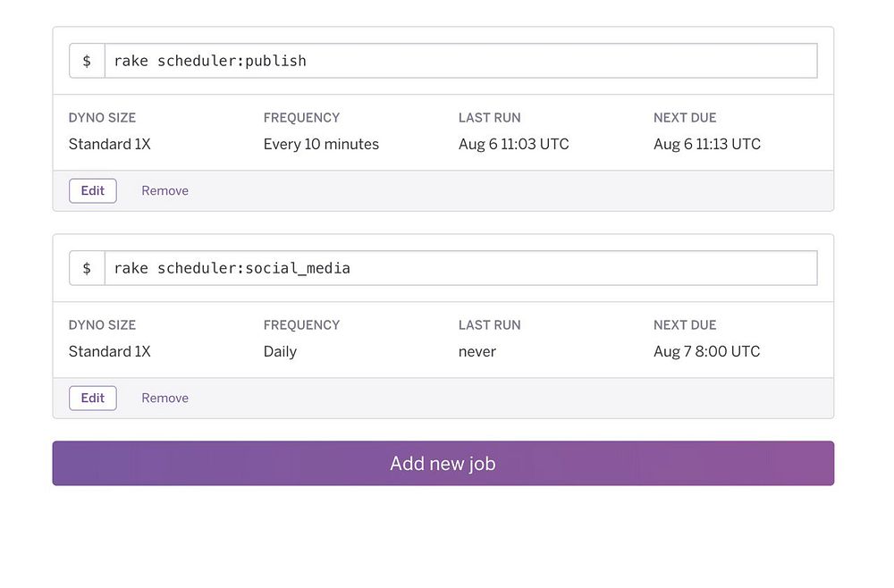This screenshot has width=894, height=588.
Task: Edit the scheduler:social_media job
Action: (x=93, y=398)
